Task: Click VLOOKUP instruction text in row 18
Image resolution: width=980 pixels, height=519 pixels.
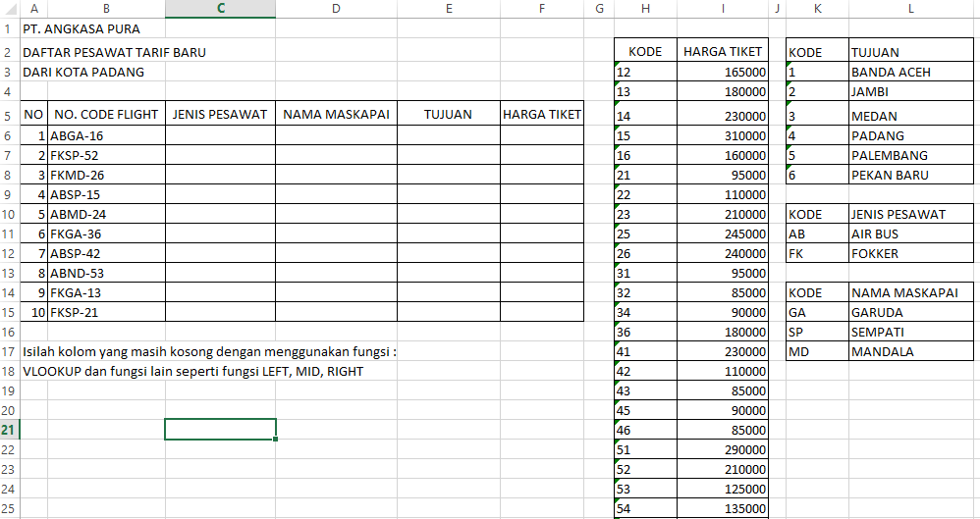Action: (193, 371)
